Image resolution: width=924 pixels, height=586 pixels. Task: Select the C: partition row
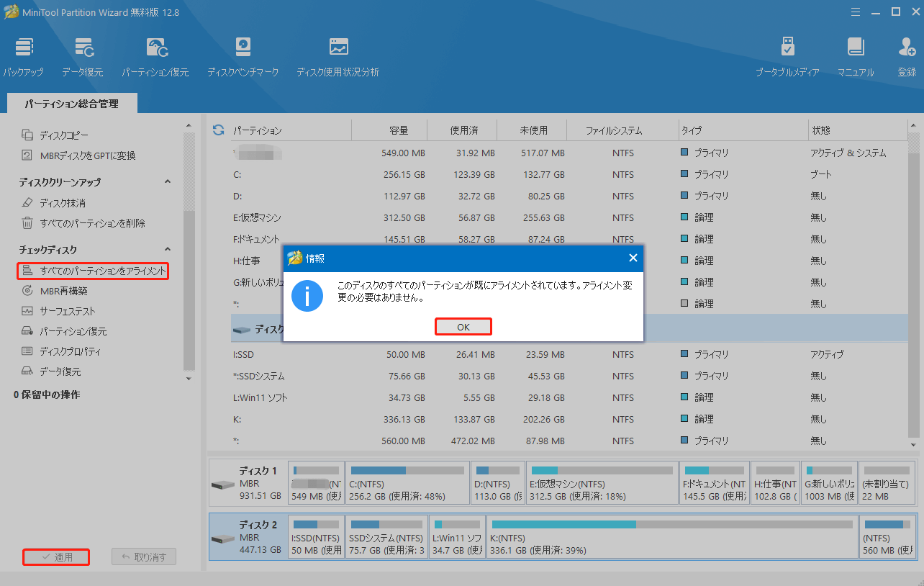point(569,174)
